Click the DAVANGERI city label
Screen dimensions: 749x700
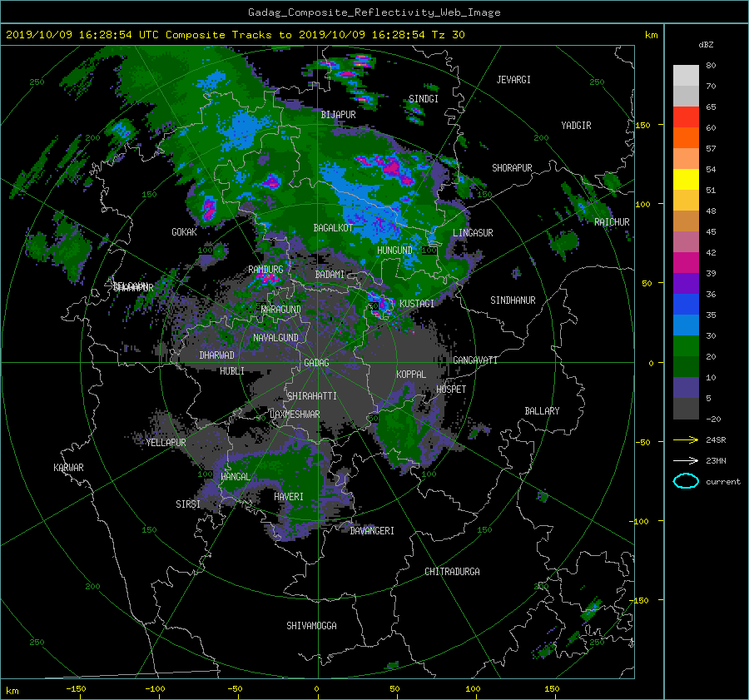372,531
